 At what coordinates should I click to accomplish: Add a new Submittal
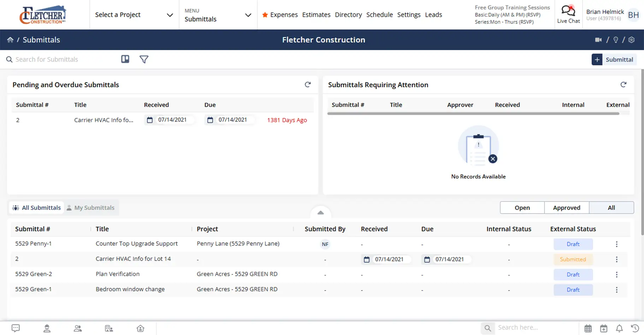tap(614, 59)
